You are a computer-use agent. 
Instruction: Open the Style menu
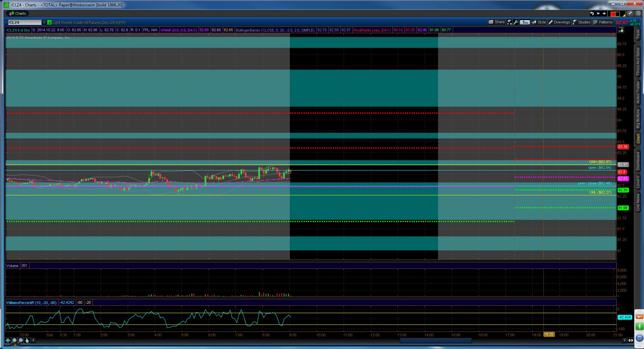539,22
